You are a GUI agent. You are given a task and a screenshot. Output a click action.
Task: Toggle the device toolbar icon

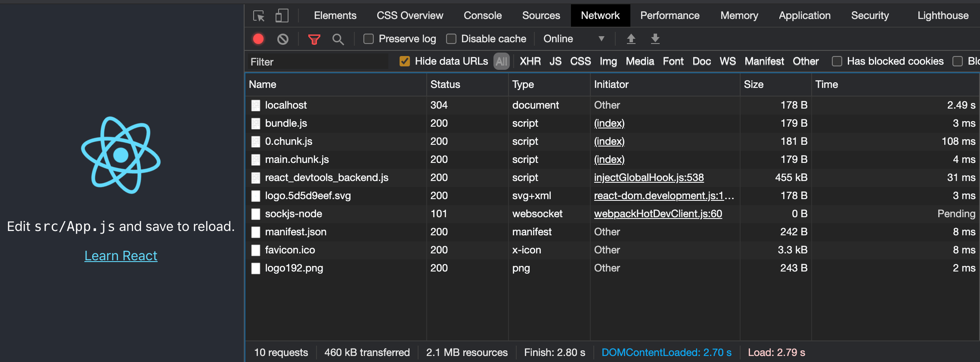[x=282, y=16]
